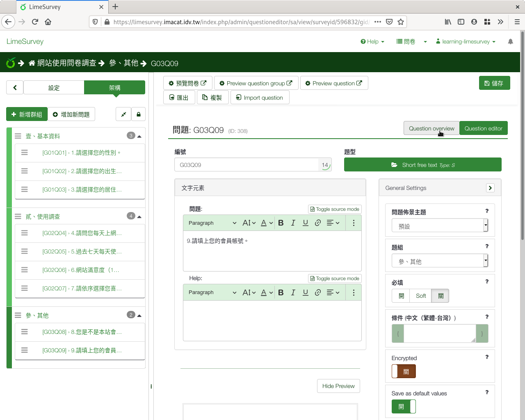This screenshot has height=420, width=525.
Task: Insert link in the 問題 editor toolbar
Action: pyautogui.click(x=318, y=223)
